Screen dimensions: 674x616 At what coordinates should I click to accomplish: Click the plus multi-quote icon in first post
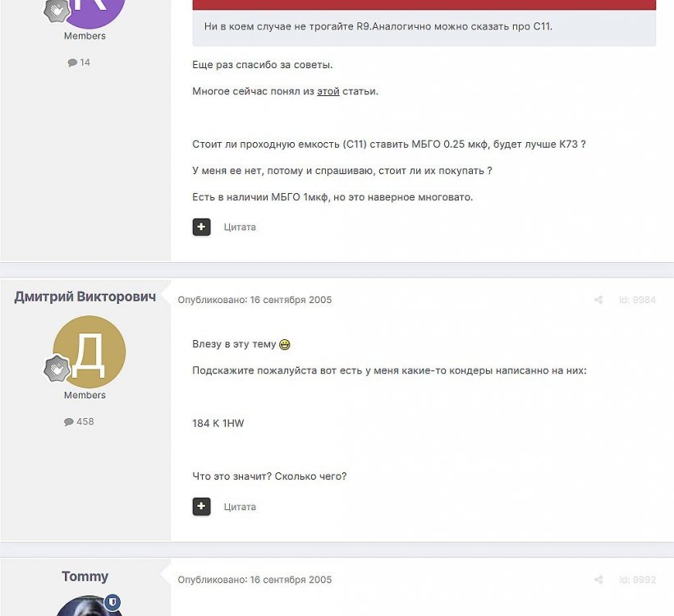201,228
